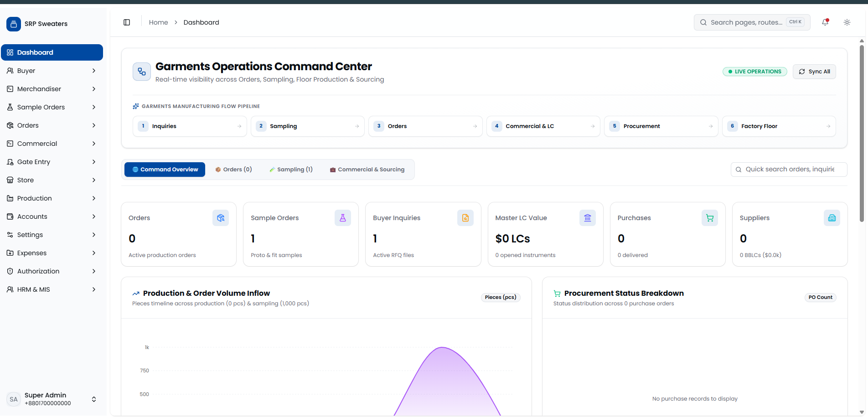Click the Store sidebar icon
The height and width of the screenshot is (417, 868).
tap(10, 180)
